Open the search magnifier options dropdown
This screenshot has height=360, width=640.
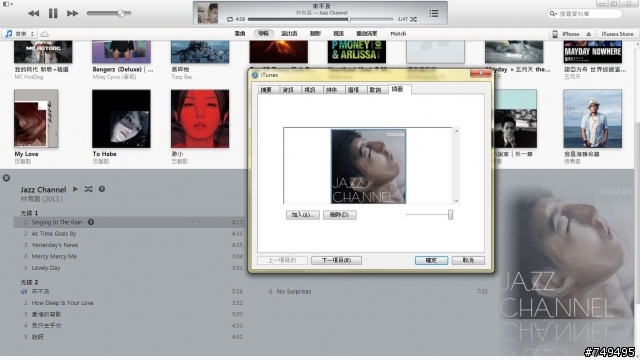coord(553,13)
